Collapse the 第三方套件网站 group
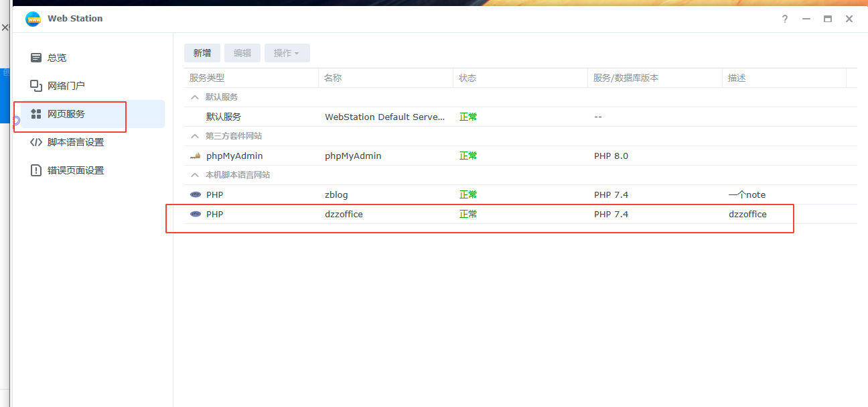The width and height of the screenshot is (868, 407). 195,136
